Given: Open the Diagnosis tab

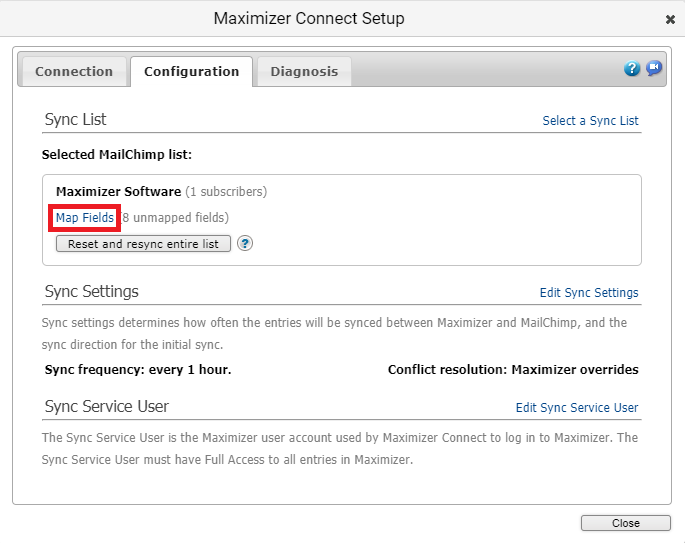Looking at the screenshot, I should [304, 71].
